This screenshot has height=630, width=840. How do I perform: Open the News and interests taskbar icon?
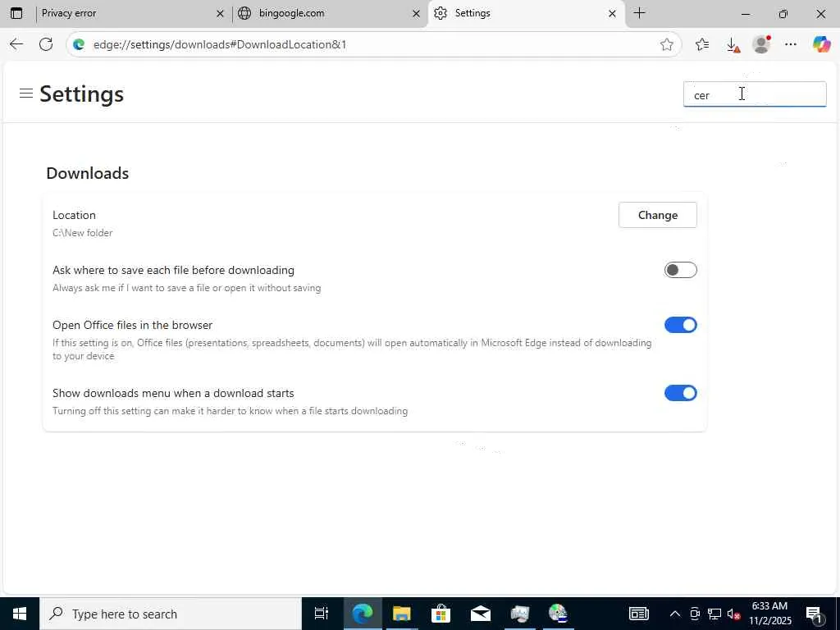click(x=638, y=614)
